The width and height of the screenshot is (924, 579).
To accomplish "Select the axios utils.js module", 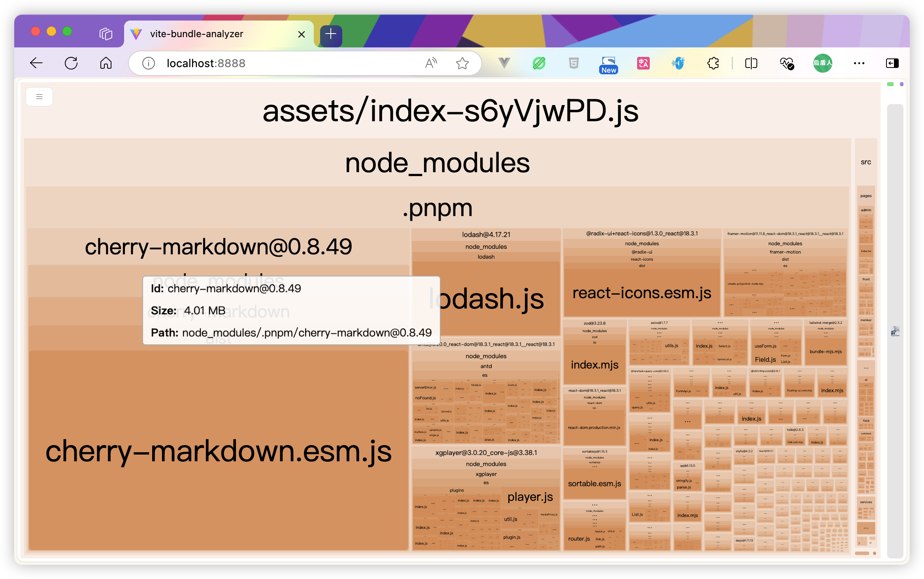I will coord(671,346).
